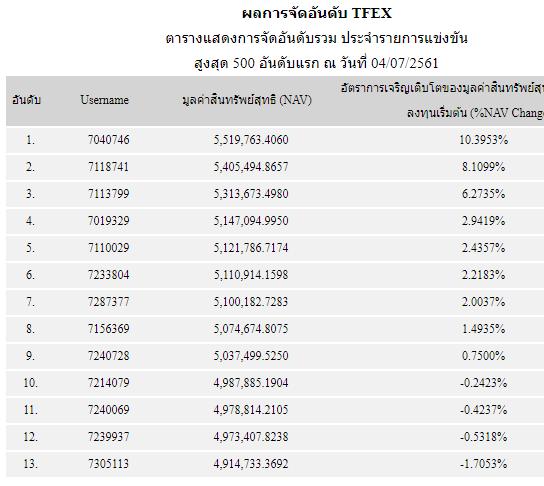This screenshot has height=486, width=544.
Task: Select username 7118741 in the table
Action: [x=109, y=167]
